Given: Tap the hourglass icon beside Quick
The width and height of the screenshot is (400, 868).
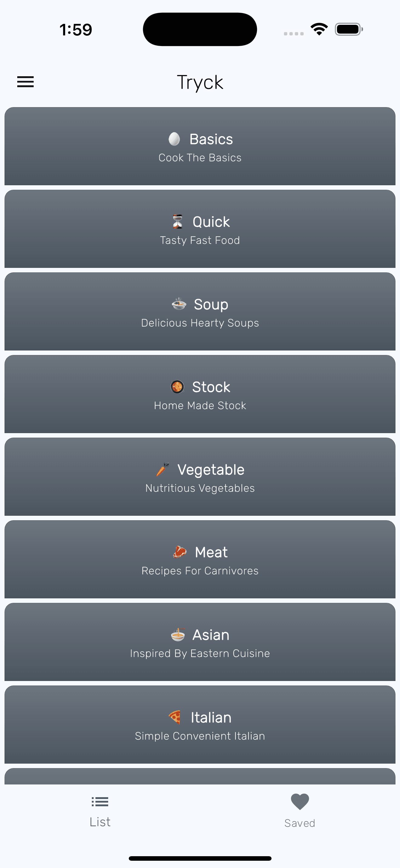Looking at the screenshot, I should coord(178,222).
